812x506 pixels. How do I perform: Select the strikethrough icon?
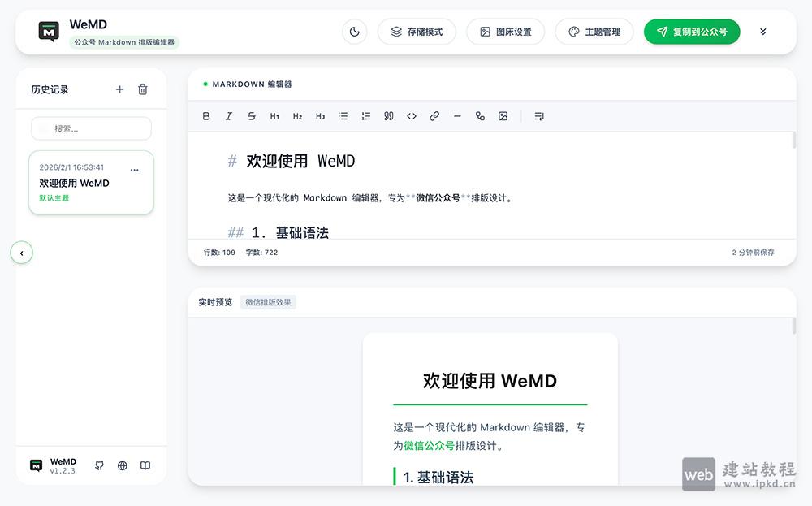pos(252,115)
